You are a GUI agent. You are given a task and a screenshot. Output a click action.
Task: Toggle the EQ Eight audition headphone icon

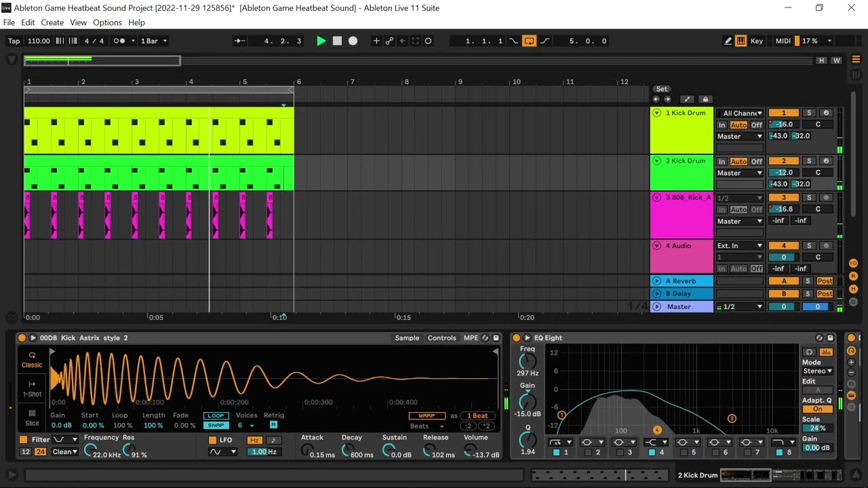809,352
